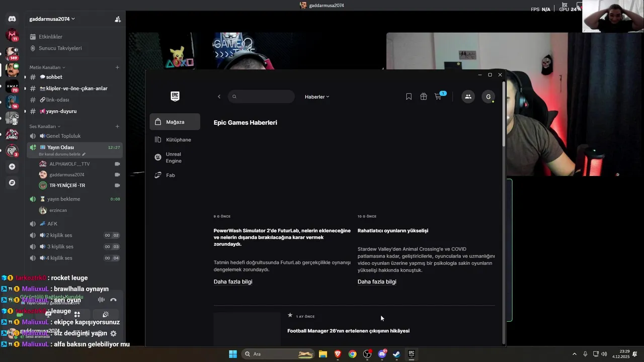Click taskbar search box Ara
Image resolution: width=644 pixels, height=362 pixels.
(x=279, y=354)
